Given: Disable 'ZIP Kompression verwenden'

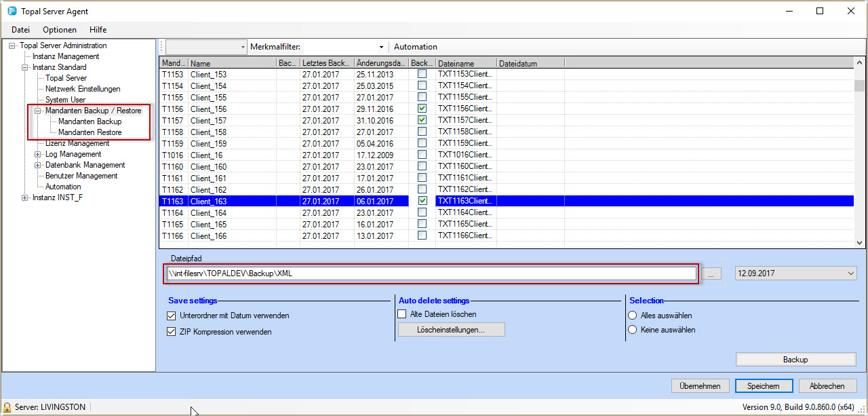Looking at the screenshot, I should tap(171, 332).
